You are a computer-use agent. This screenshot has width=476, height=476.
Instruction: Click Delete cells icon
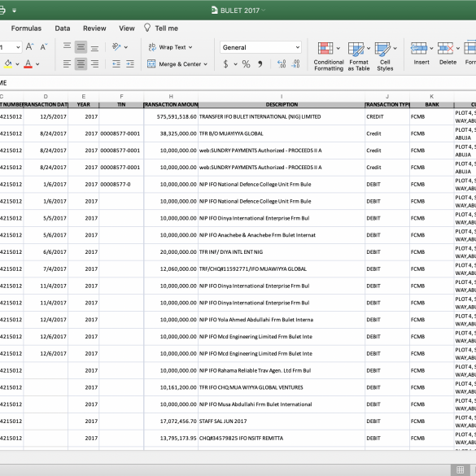(x=445, y=48)
